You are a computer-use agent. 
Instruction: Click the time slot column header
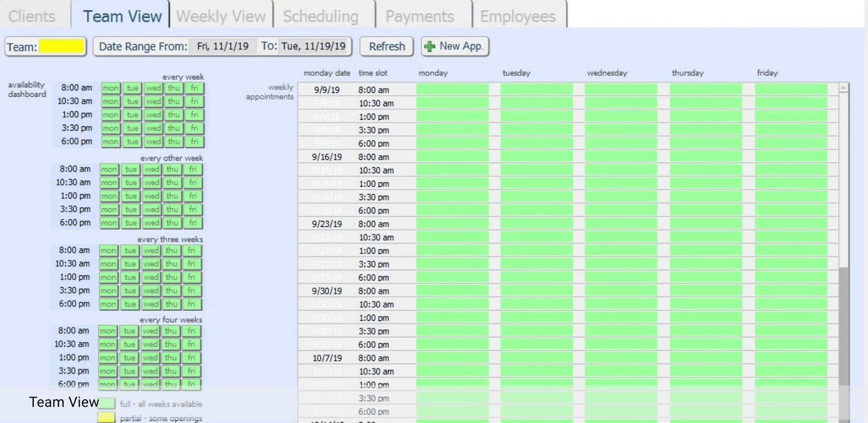coord(373,73)
